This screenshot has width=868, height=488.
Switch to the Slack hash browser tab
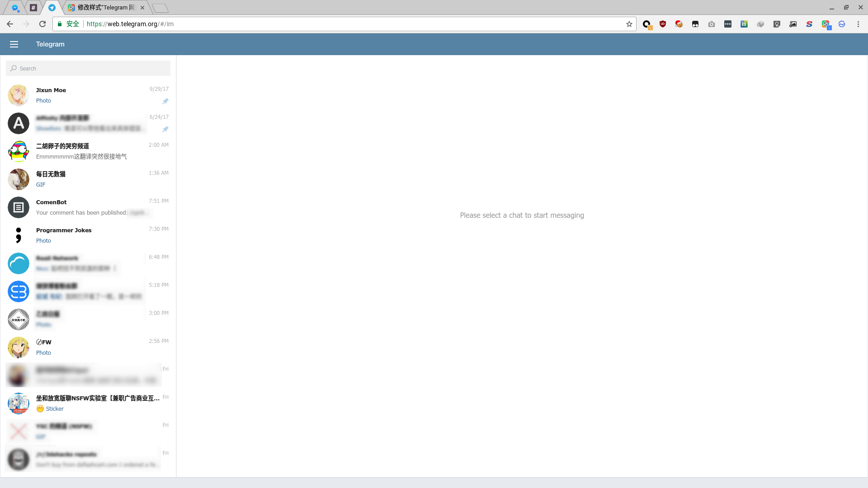(33, 8)
